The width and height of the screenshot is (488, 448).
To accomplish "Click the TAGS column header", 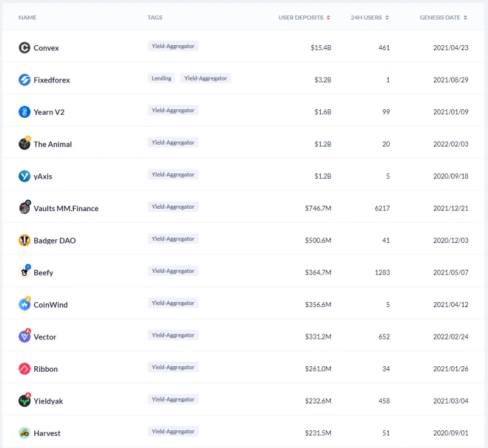I will [155, 18].
